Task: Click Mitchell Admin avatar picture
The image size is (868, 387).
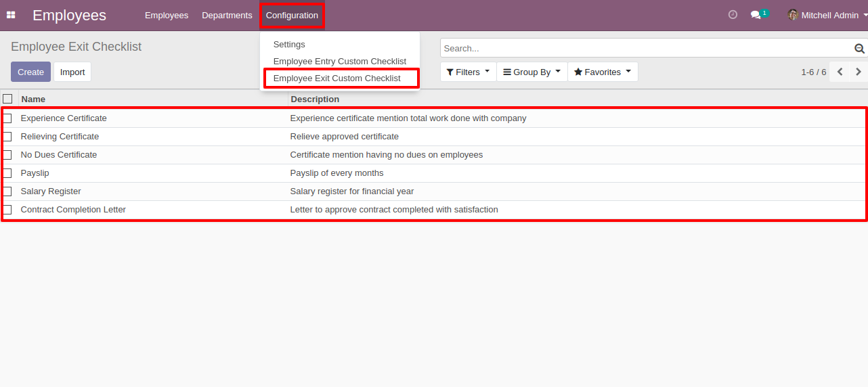Action: tap(793, 15)
